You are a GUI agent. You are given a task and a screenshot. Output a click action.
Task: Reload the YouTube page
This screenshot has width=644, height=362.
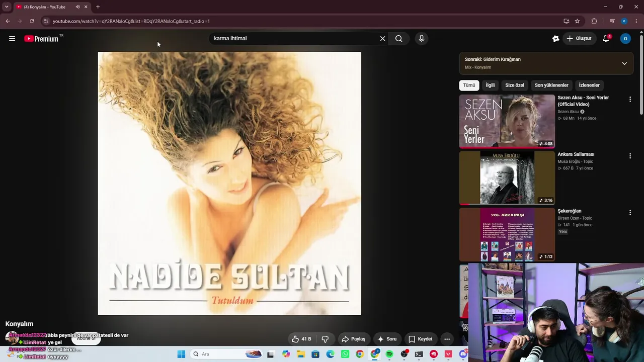pyautogui.click(x=32, y=21)
